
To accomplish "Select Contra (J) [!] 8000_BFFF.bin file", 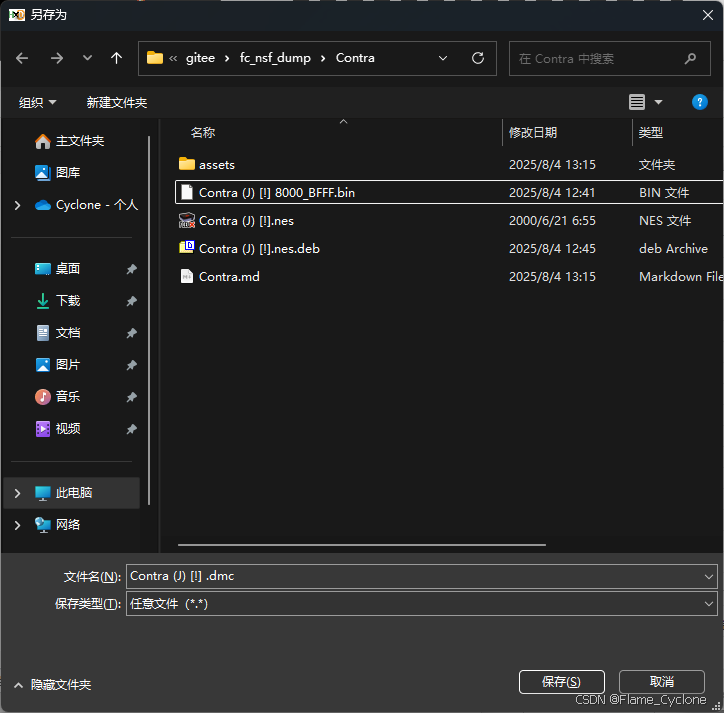I will [x=448, y=192].
